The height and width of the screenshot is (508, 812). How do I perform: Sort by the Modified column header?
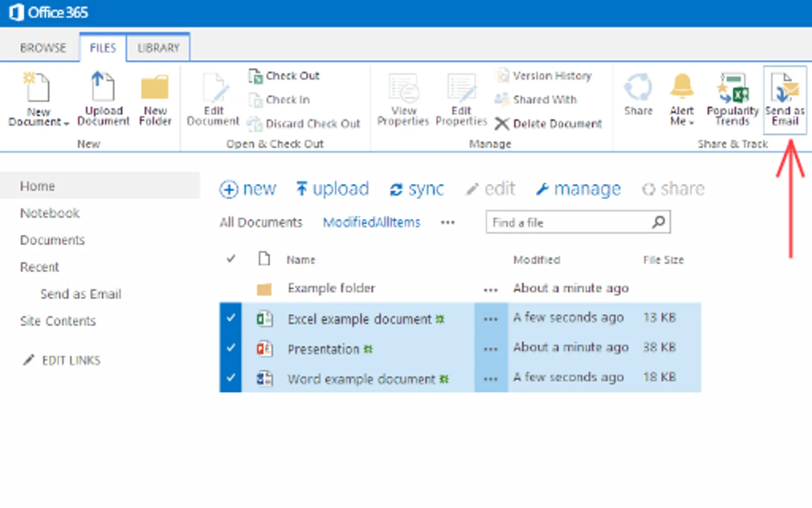(x=536, y=260)
